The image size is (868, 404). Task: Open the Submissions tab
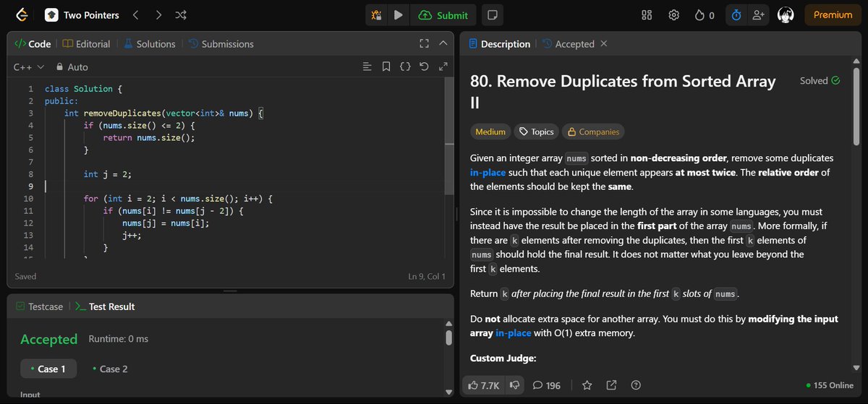pyautogui.click(x=221, y=44)
